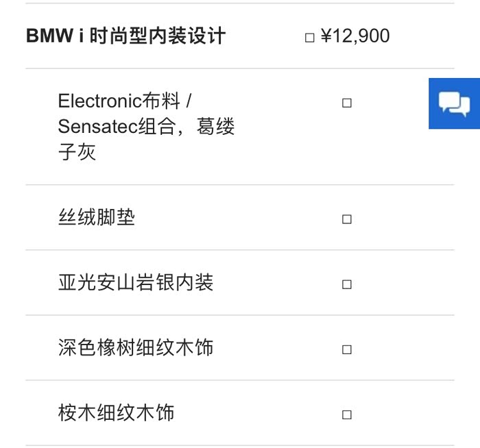Click the 丝绒脚垫 label
Image resolution: width=480 pixels, height=448 pixels.
point(97,218)
